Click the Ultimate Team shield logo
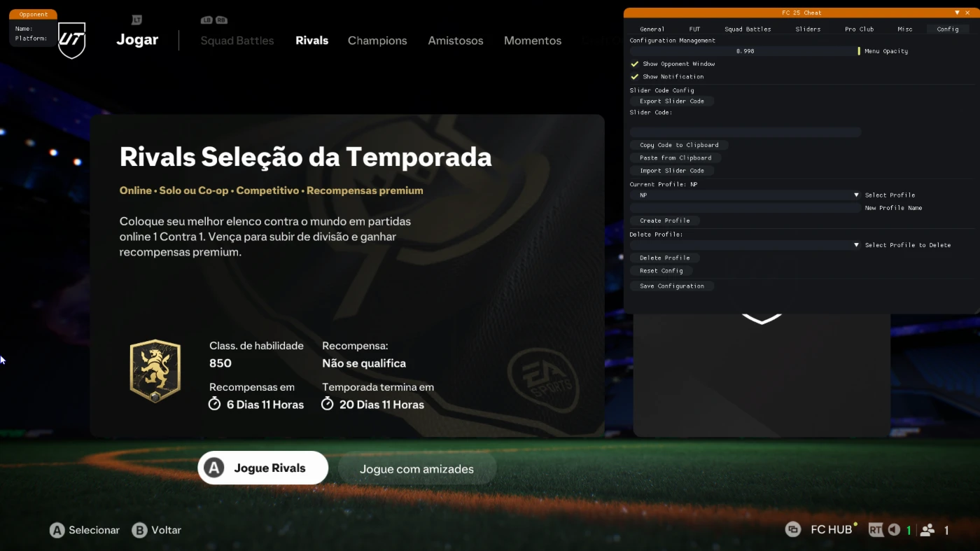This screenshot has width=980, height=551. 71,41
